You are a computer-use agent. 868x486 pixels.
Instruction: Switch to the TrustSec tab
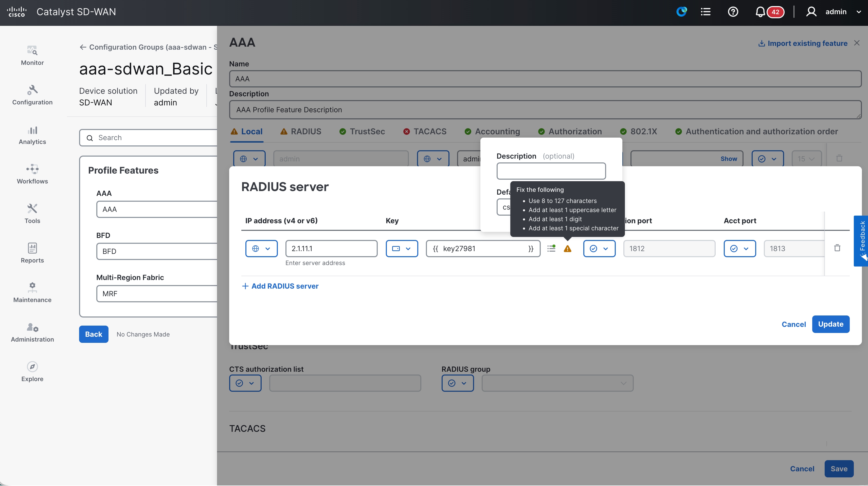pos(362,132)
